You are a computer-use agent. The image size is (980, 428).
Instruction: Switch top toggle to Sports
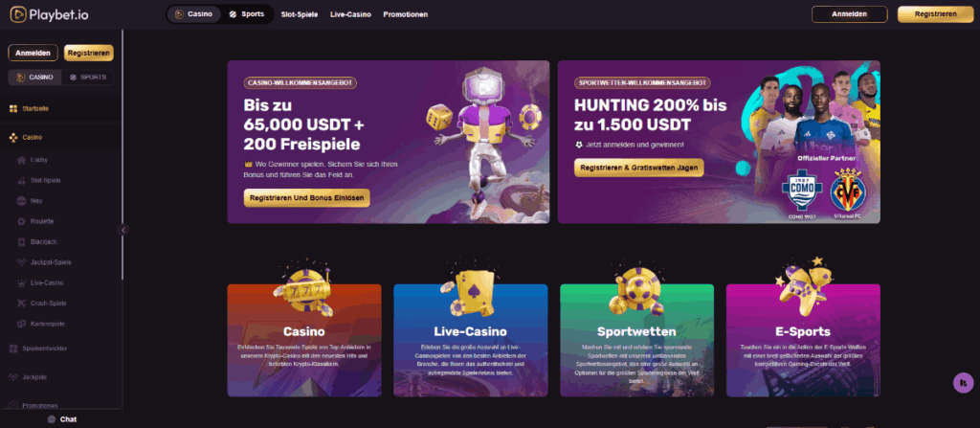(247, 13)
